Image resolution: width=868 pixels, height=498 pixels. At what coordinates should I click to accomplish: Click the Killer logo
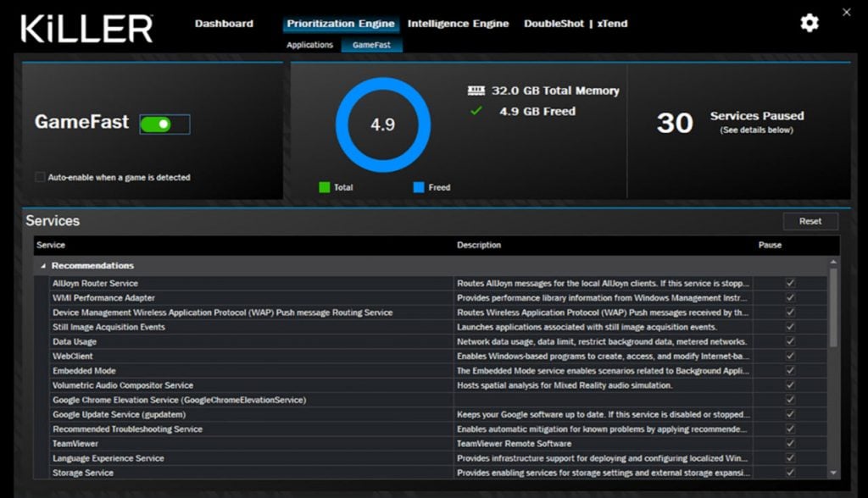pos(86,28)
